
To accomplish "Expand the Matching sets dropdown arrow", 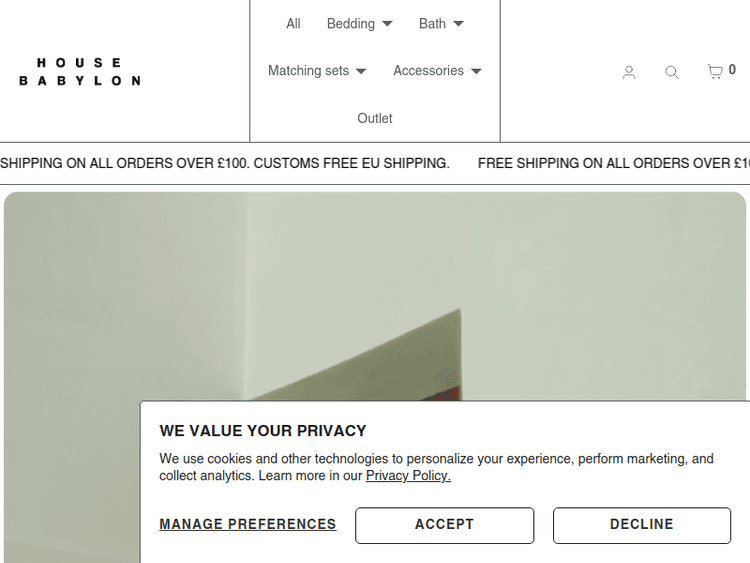I will [361, 71].
